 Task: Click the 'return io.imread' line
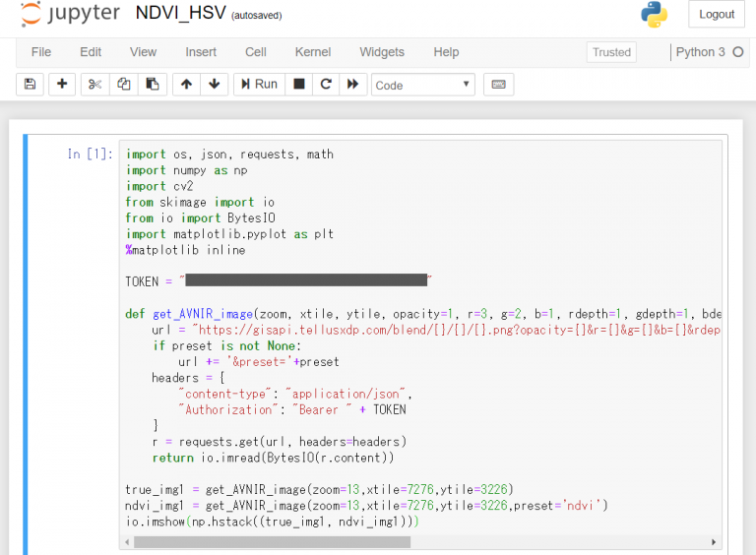274,458
